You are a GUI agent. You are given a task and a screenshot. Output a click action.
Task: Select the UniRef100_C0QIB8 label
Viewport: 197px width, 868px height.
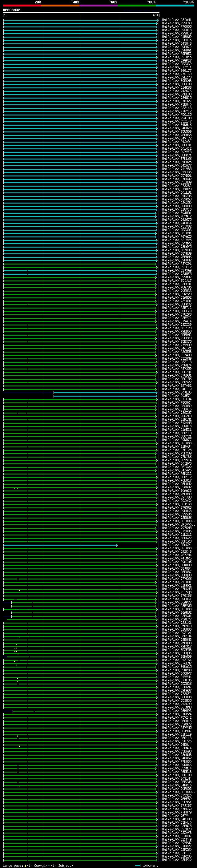(x=176, y=775)
